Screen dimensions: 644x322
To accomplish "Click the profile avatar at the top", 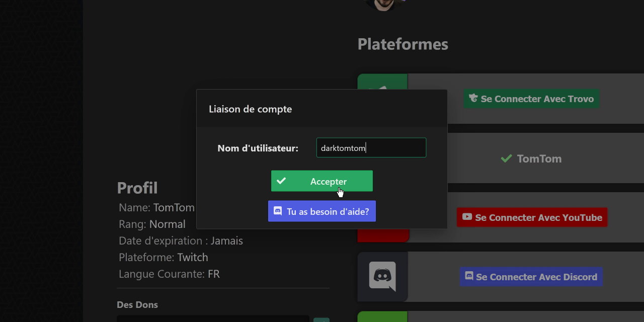I will point(382,4).
